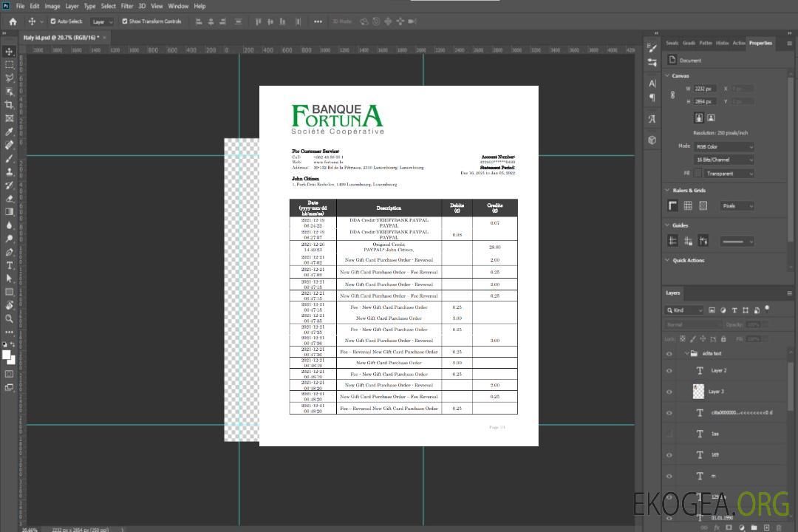Select the Rectangular Marquee tool
Screen dimensions: 798x532
pos(9,65)
